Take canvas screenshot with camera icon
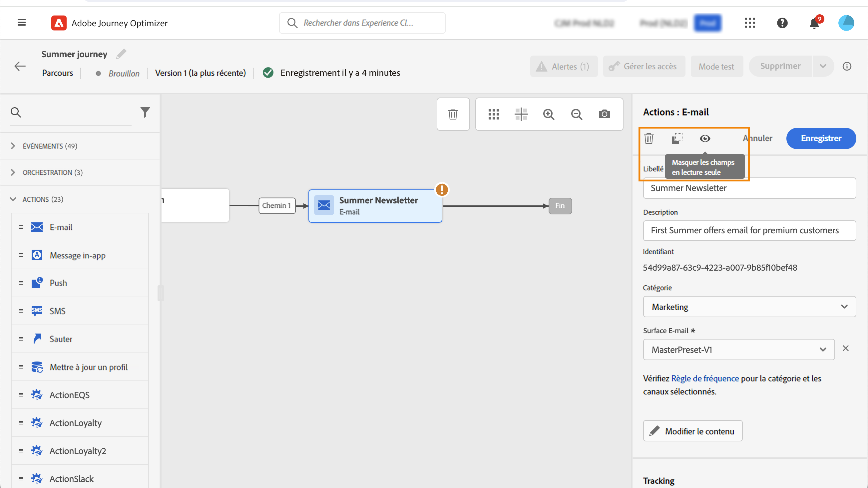This screenshot has width=868, height=488. coord(604,114)
